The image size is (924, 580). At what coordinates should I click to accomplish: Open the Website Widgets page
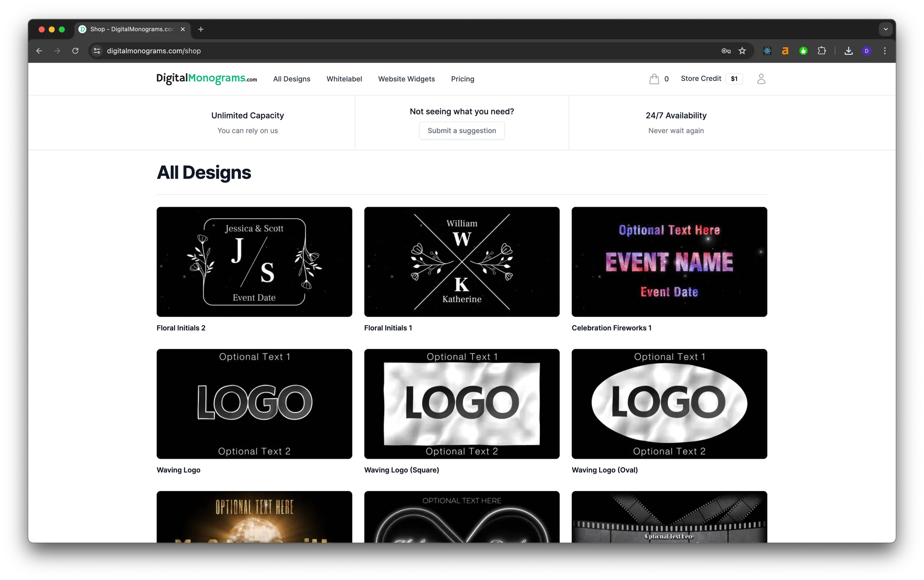(x=407, y=79)
